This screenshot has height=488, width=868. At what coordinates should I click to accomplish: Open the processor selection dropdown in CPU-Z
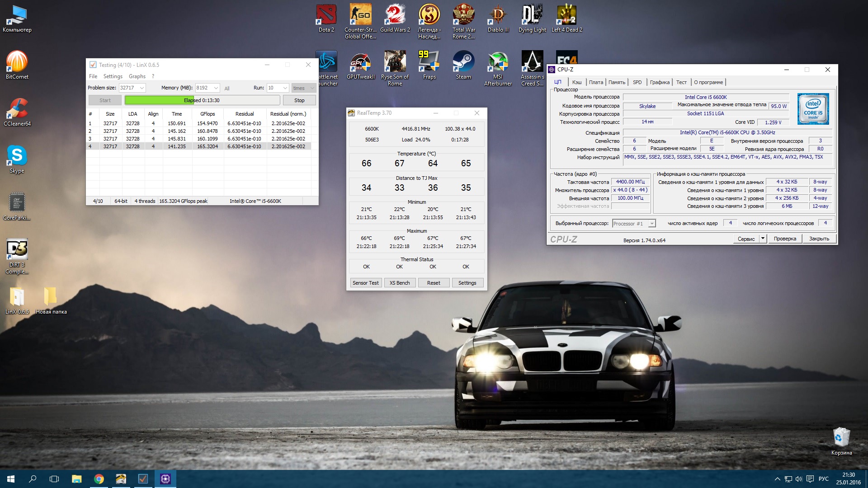coord(651,224)
